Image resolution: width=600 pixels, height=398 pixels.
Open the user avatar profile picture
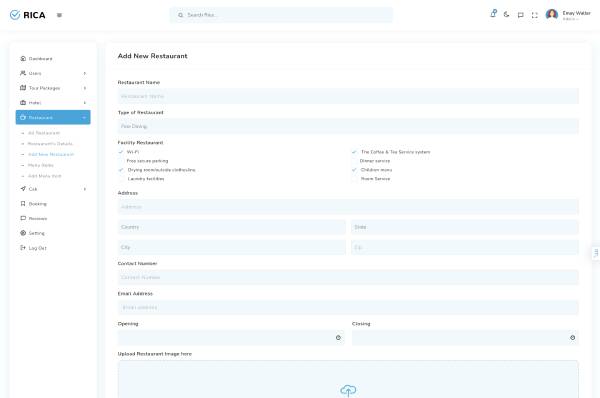(x=551, y=15)
